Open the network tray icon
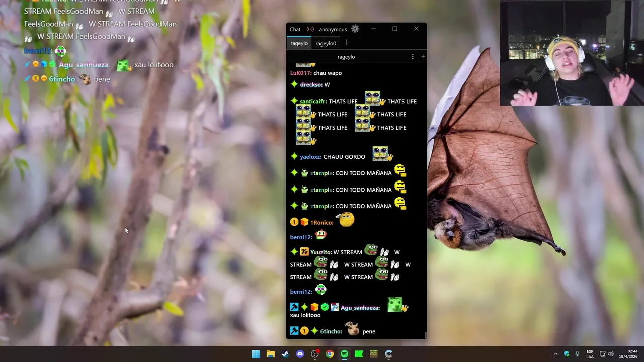 pos(603,354)
